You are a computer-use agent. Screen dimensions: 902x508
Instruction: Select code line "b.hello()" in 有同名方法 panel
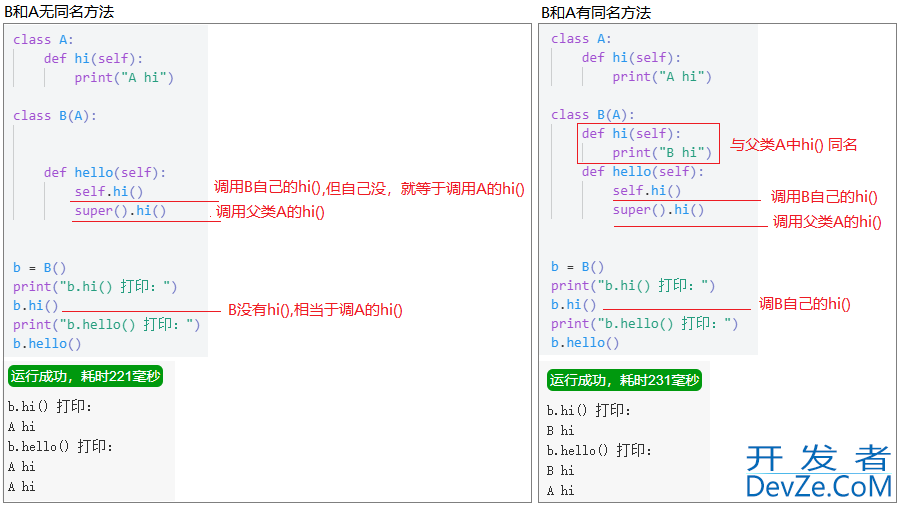click(x=585, y=342)
